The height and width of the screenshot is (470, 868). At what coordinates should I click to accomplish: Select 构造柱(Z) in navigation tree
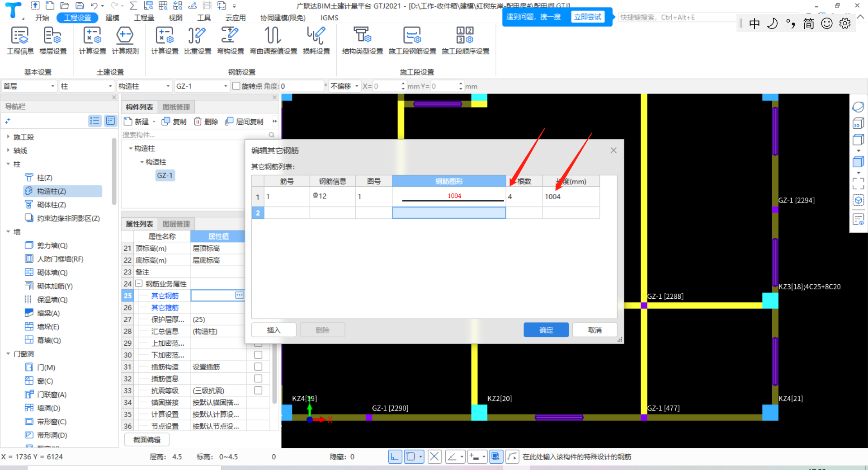tap(63, 191)
